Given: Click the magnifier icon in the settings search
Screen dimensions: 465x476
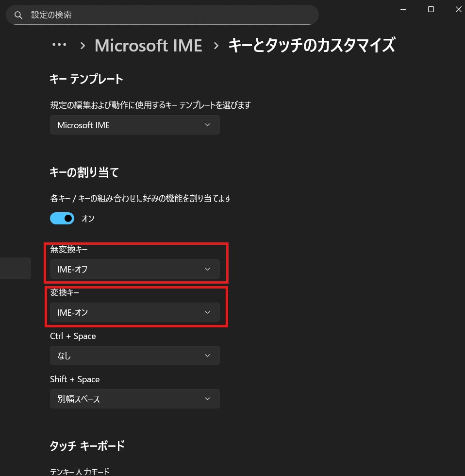Looking at the screenshot, I should click(x=18, y=15).
